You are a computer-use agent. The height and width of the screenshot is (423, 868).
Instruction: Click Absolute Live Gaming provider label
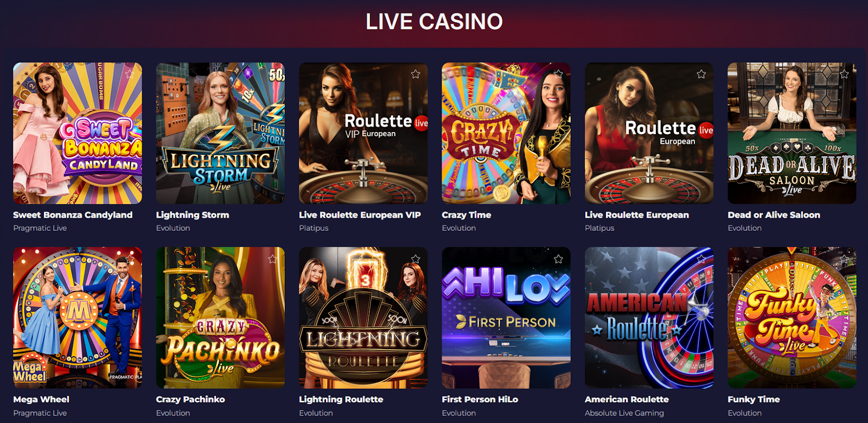[x=624, y=413]
